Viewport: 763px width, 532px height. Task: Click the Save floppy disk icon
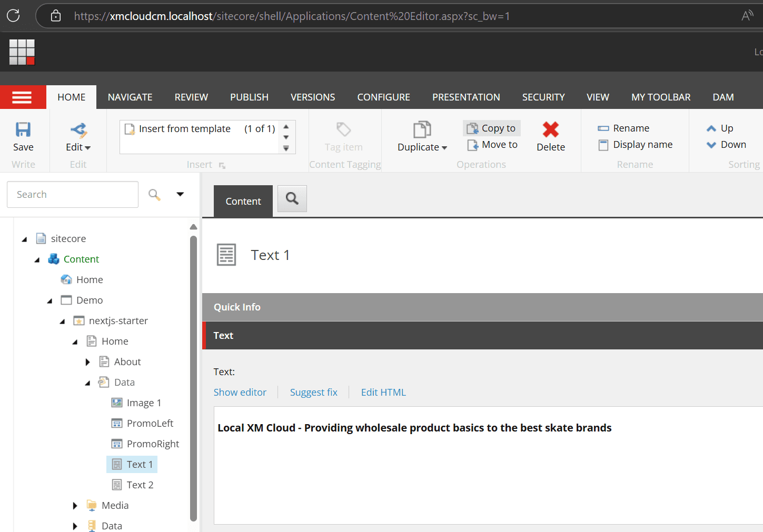pyautogui.click(x=23, y=129)
